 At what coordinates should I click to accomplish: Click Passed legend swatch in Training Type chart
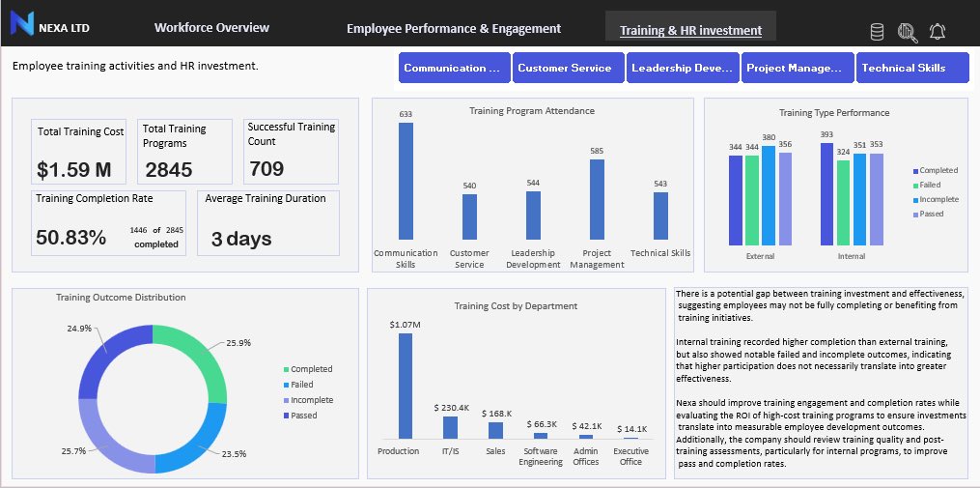coord(915,214)
